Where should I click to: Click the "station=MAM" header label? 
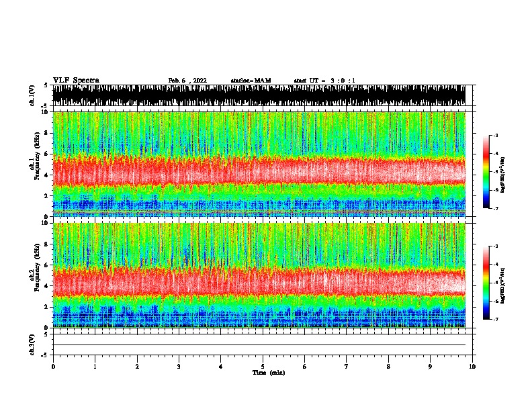251,81
